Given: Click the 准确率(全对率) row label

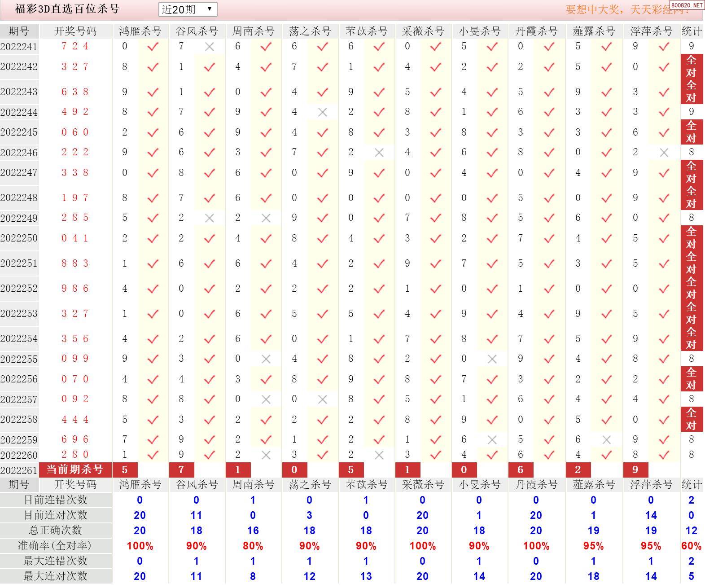Looking at the screenshot, I should [56, 546].
